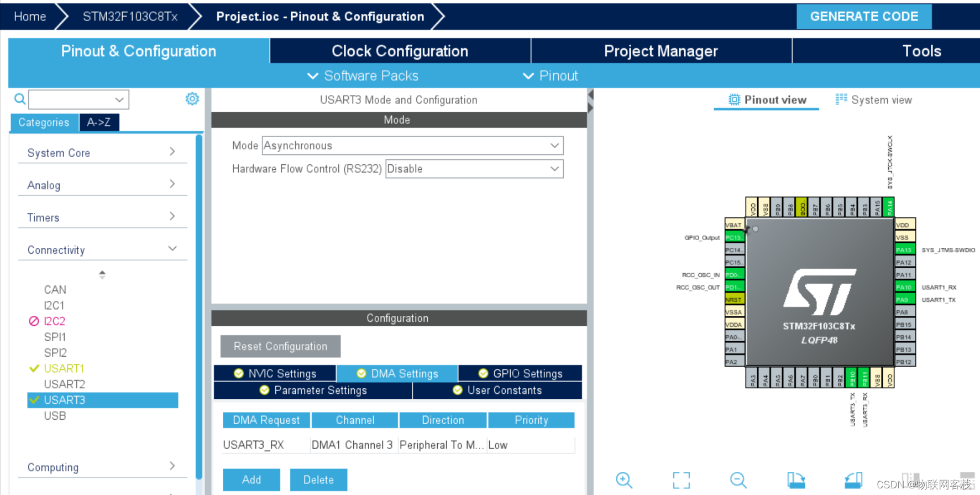Fit pinout view to screen

[682, 480]
